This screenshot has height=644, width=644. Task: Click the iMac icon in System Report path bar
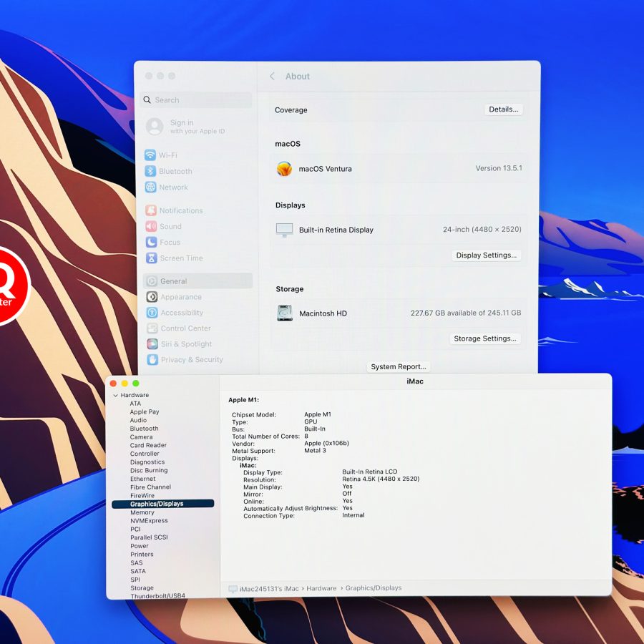tap(233, 589)
